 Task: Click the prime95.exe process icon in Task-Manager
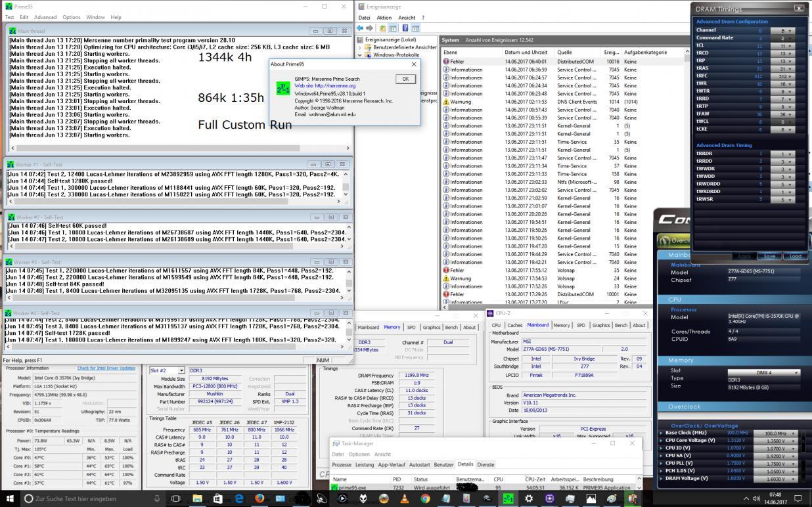click(x=335, y=488)
